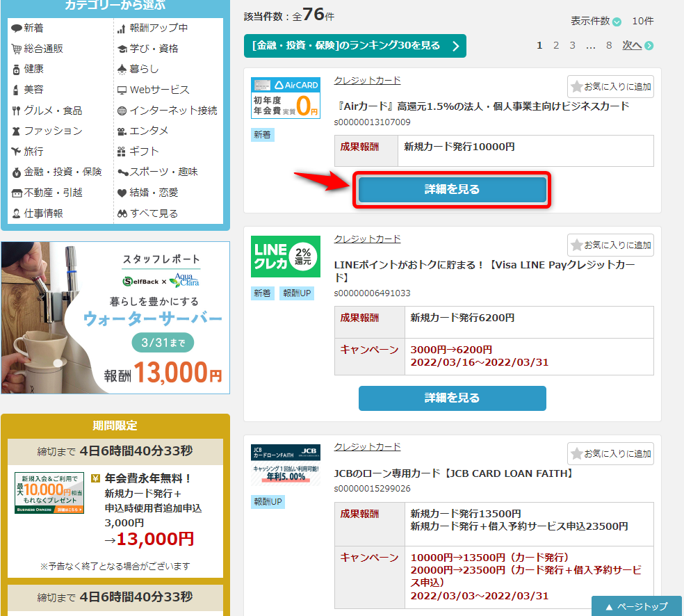Click the ギフト gift box icon
684x616 pixels.
122,152
